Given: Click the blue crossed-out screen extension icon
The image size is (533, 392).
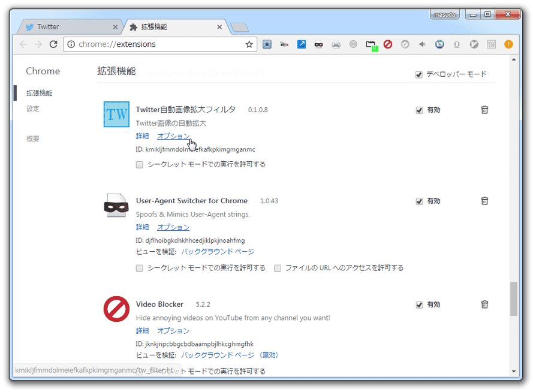Looking at the screenshot, I should 439,44.
